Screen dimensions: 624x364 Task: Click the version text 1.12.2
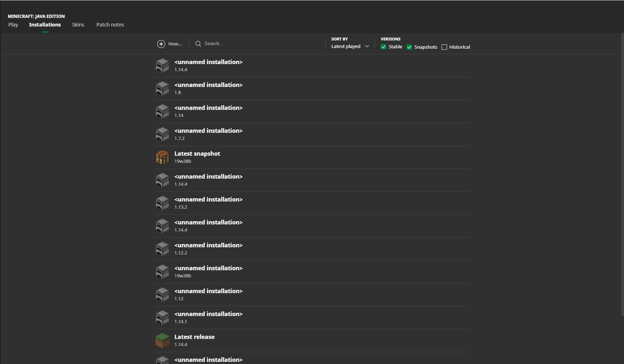[181, 253]
